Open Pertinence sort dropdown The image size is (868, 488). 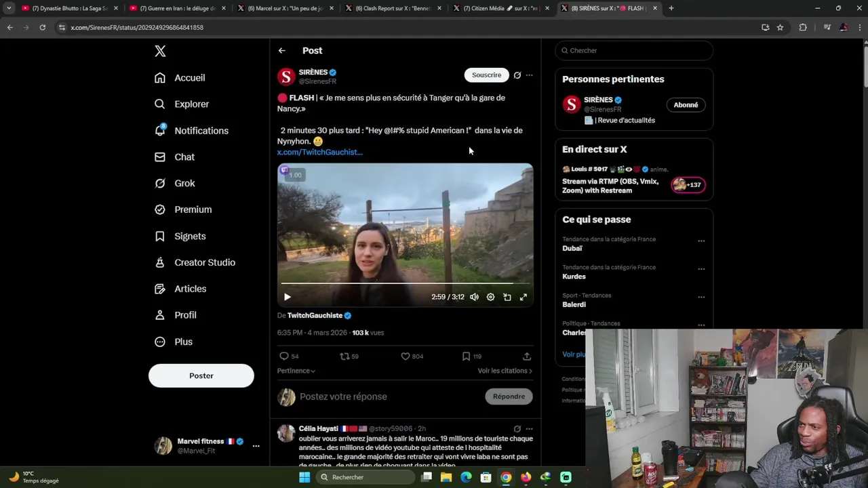(296, 371)
